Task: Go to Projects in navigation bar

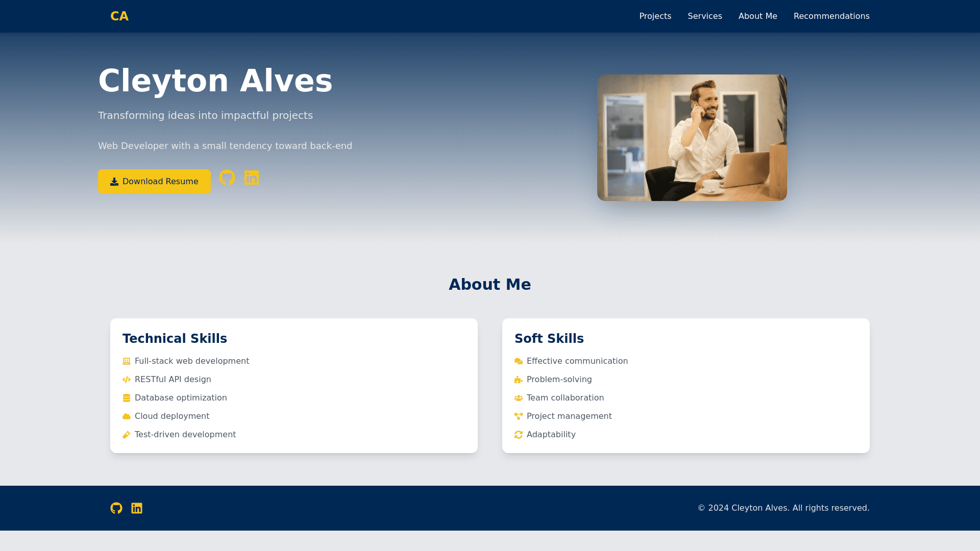Action: click(655, 16)
